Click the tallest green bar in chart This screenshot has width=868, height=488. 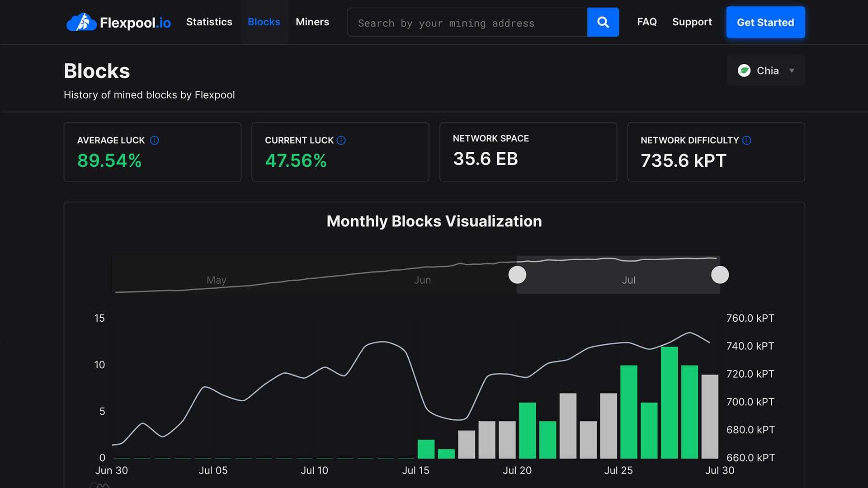coord(669,402)
